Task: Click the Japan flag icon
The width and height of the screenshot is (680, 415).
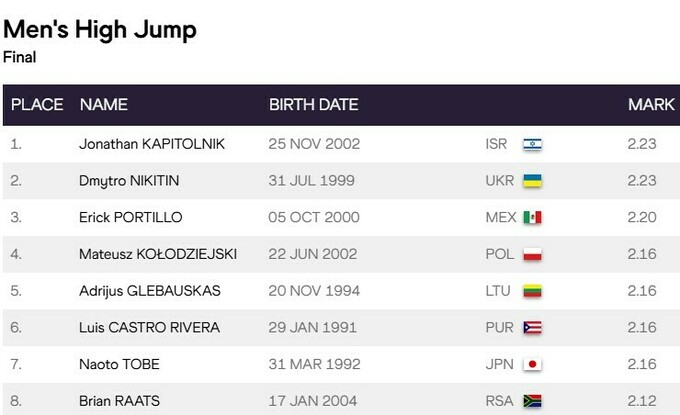Action: point(532,364)
